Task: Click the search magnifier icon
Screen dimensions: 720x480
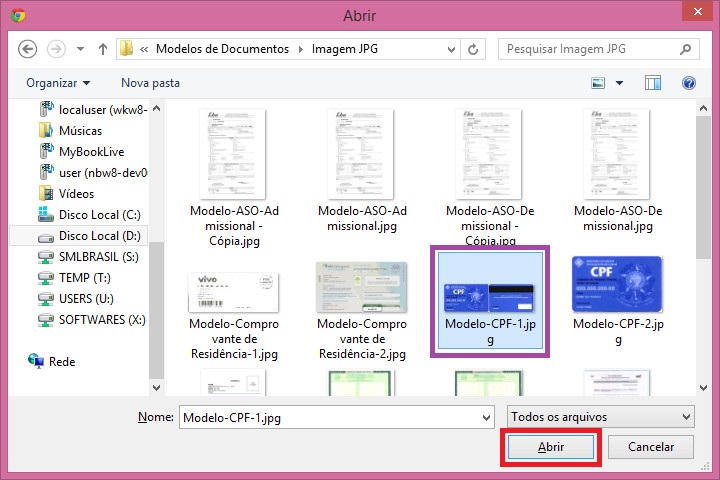Action: coord(683,48)
